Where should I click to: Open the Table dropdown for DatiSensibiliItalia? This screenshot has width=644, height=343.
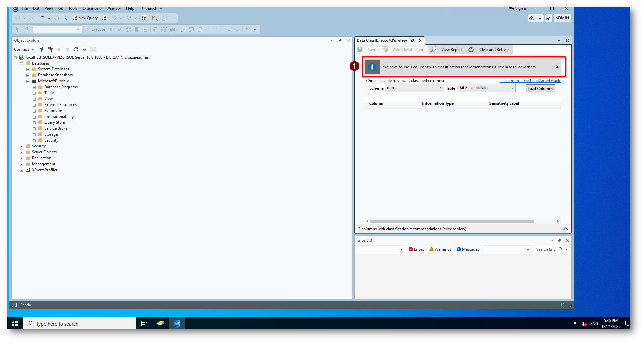[x=486, y=88]
